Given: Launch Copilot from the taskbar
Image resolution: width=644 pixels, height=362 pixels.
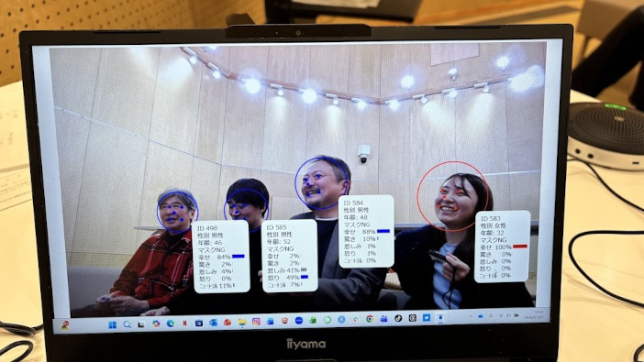Looking at the screenshot, I should click(156, 324).
